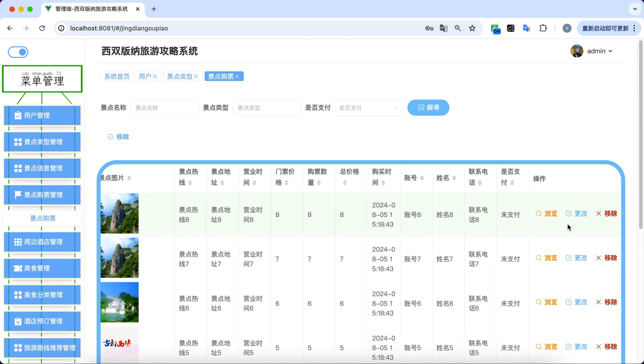Viewport: 644px width, 364px height.
Task: Sort by 购票数量 column
Action: point(319,183)
